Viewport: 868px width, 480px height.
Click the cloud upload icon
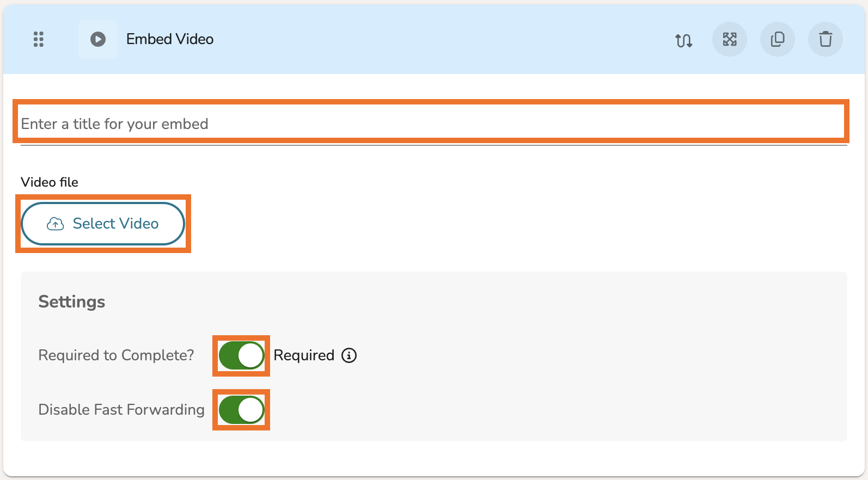(x=55, y=224)
